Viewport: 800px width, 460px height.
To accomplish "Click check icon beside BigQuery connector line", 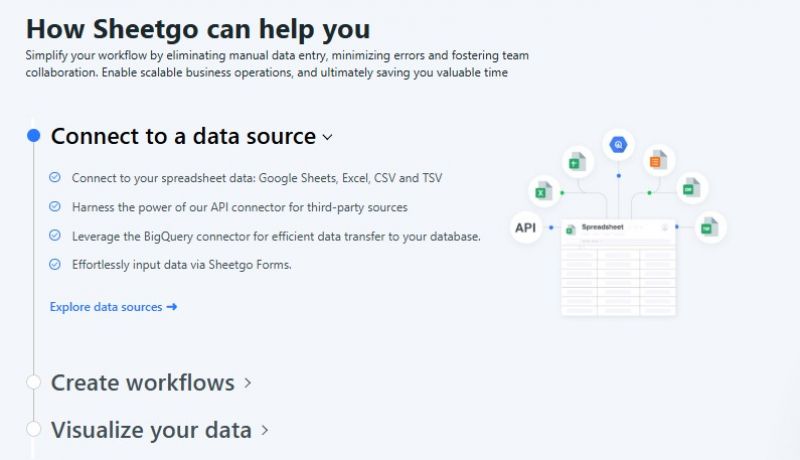I will click(x=55, y=236).
